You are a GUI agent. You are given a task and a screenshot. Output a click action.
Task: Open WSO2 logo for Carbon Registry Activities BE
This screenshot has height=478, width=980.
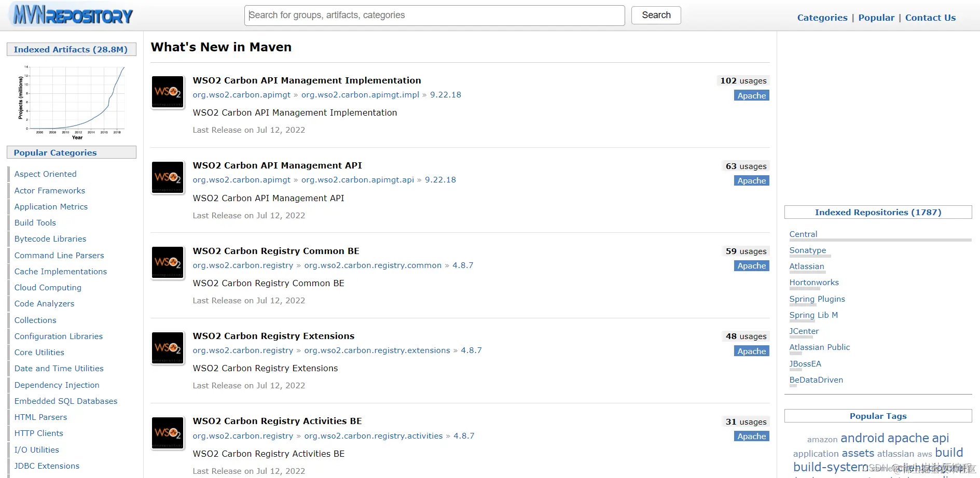[x=168, y=433]
